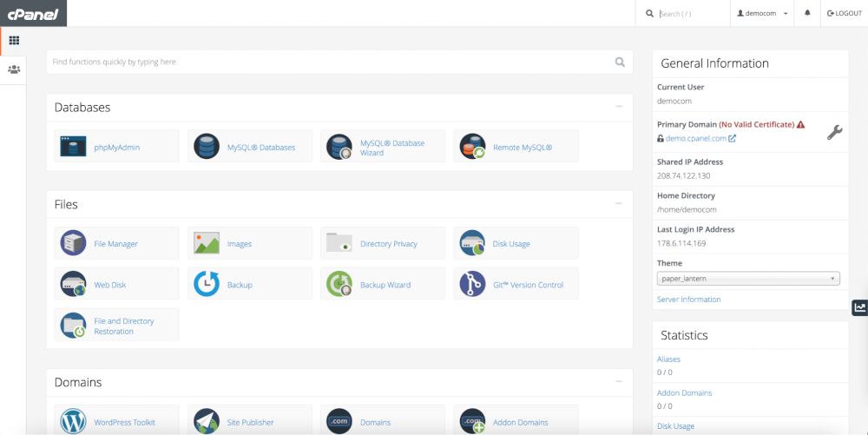This screenshot has width=868, height=435.
Task: Collapse the Databases section
Action: 619,107
